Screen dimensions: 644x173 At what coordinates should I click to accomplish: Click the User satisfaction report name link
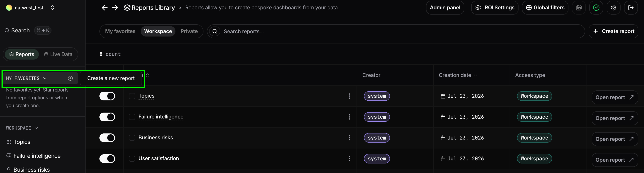(159, 158)
